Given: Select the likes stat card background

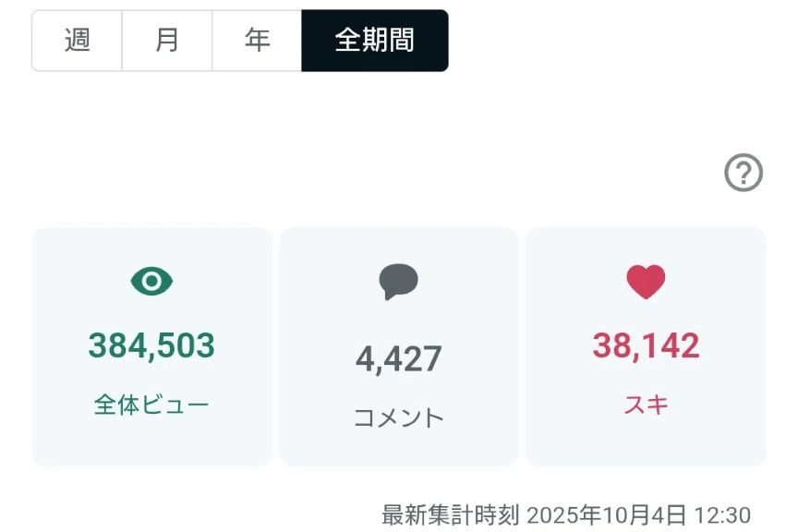Looking at the screenshot, I should pyautogui.click(x=646, y=346).
